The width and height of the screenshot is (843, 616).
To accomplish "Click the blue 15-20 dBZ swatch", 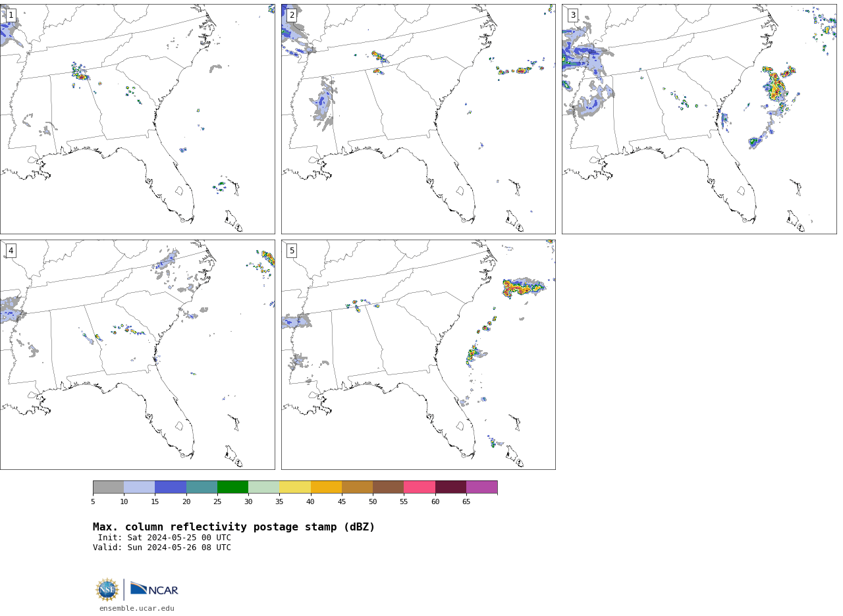I will (171, 487).
